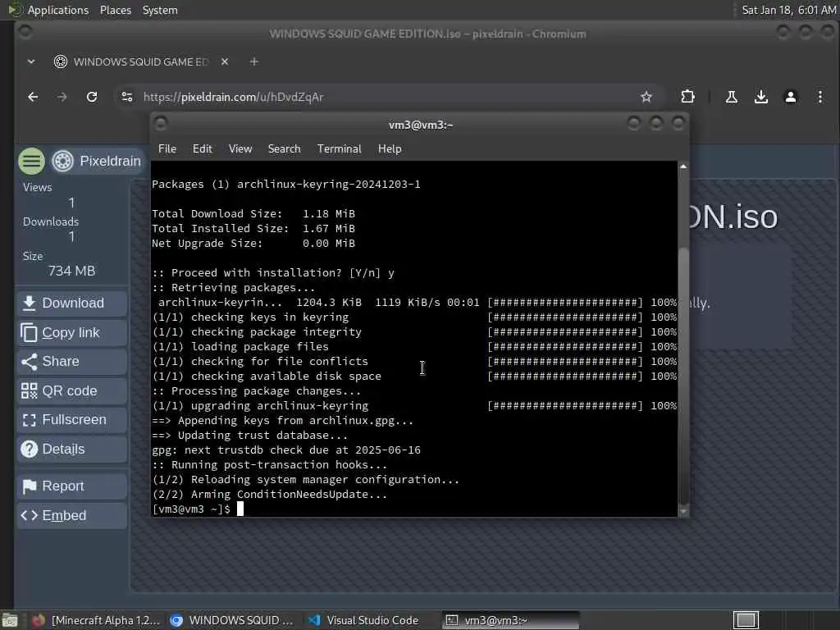Show the QR code for this file
This screenshot has width=840, height=630.
pos(72,391)
